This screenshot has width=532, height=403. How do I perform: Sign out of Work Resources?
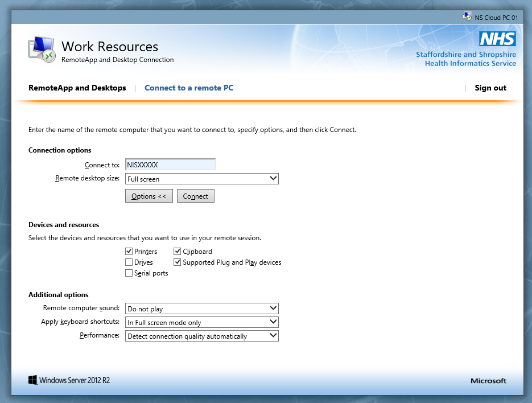click(x=490, y=88)
